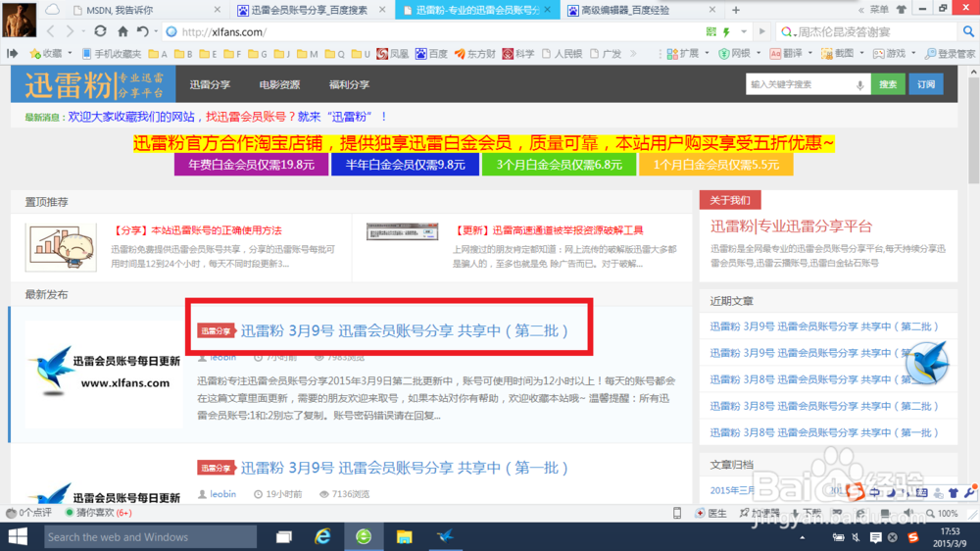Open article 迅雷会员账号分享 共享中（第一批） in main list
Screen dimensions: 980x551
pos(404,468)
